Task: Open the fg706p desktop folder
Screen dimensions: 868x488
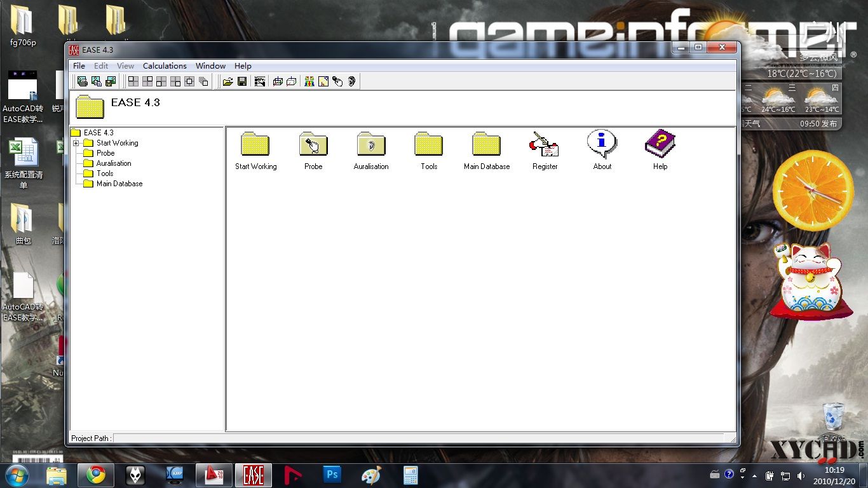Action: click(x=23, y=27)
